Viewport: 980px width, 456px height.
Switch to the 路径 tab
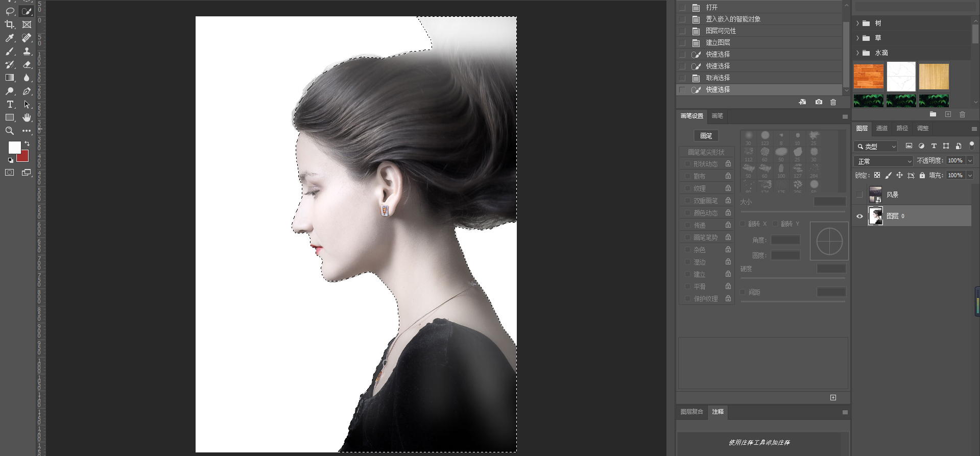pyautogui.click(x=902, y=128)
